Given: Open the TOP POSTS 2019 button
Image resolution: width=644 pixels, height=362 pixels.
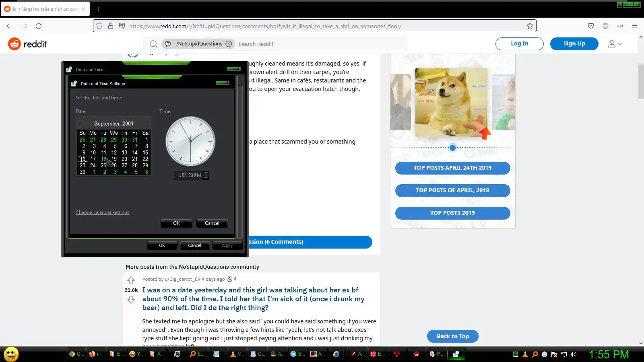Looking at the screenshot, I should [x=453, y=213].
